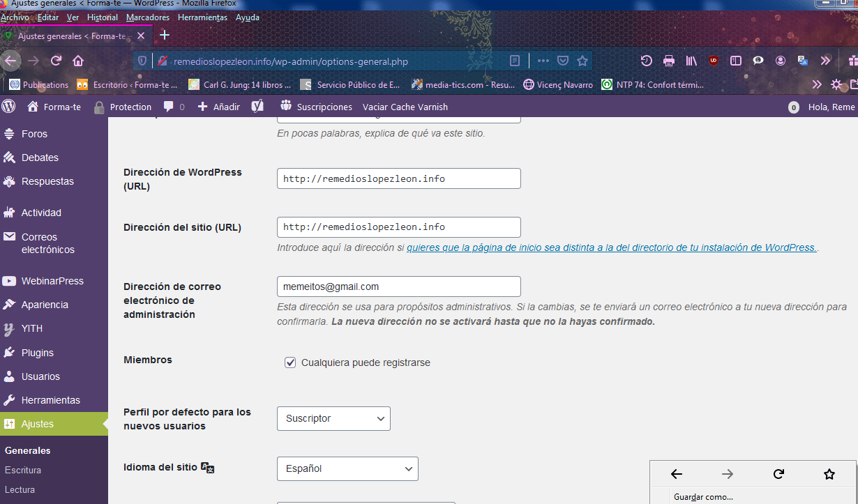Open the Historial menu
858x504 pixels.
(103, 17)
